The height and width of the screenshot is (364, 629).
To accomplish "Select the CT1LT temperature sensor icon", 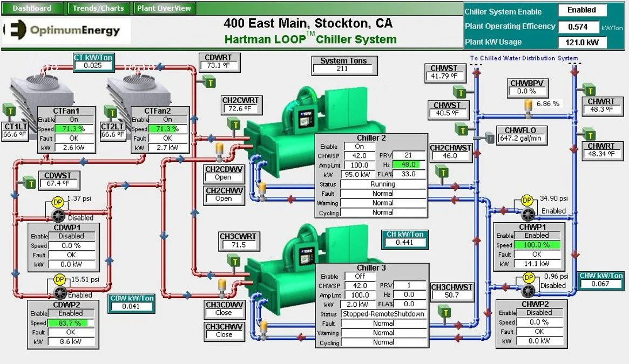I will [x=9, y=111].
